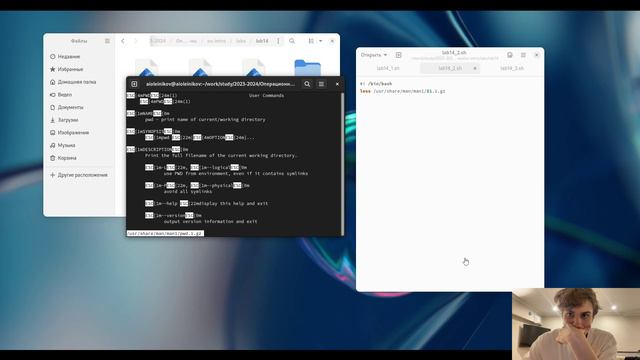Open Корзина in the Files sidebar
Image resolution: width=640 pixels, height=360 pixels.
(x=67, y=158)
